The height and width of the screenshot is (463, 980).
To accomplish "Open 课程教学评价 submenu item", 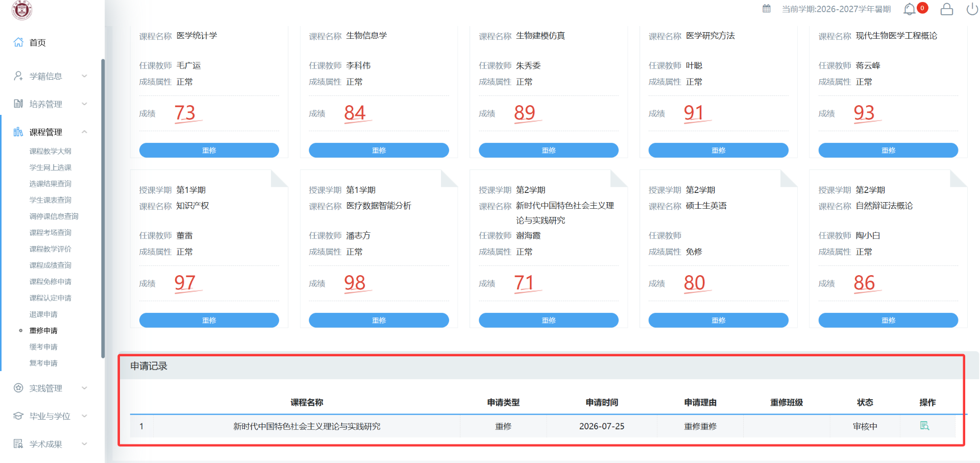I will point(51,249).
